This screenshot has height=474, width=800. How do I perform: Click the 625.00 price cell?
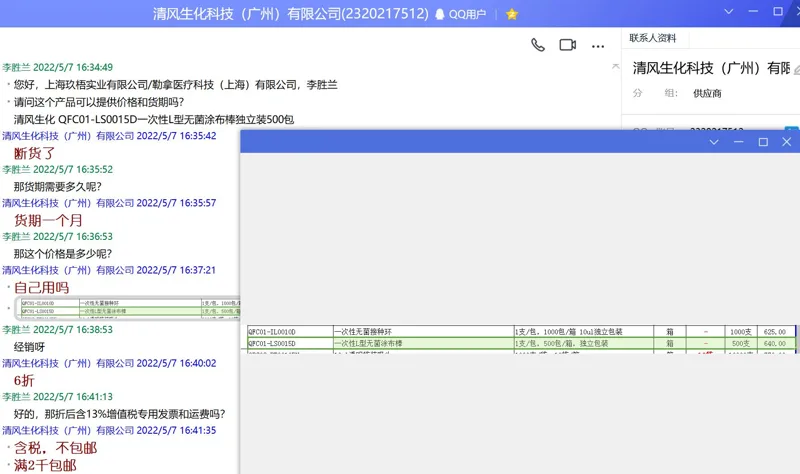(x=774, y=332)
